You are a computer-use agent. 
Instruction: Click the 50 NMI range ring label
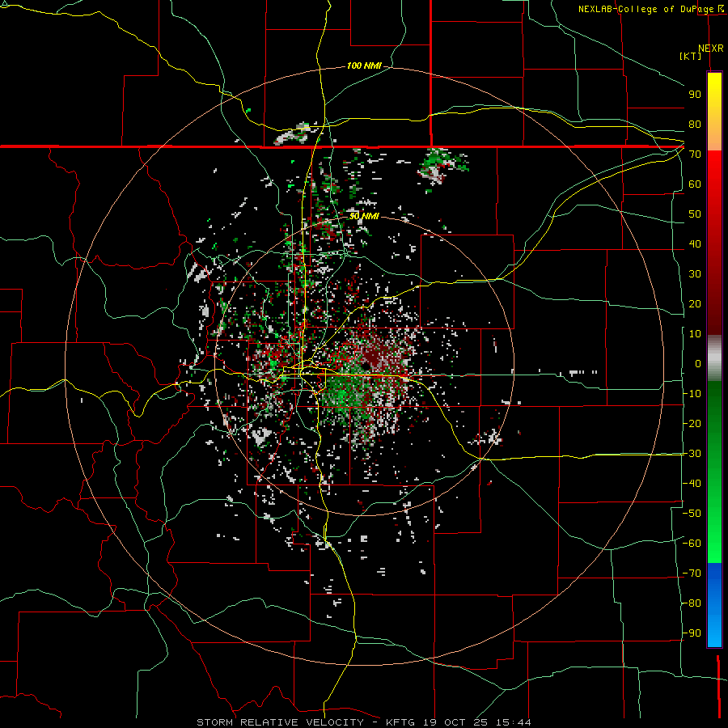(x=364, y=216)
